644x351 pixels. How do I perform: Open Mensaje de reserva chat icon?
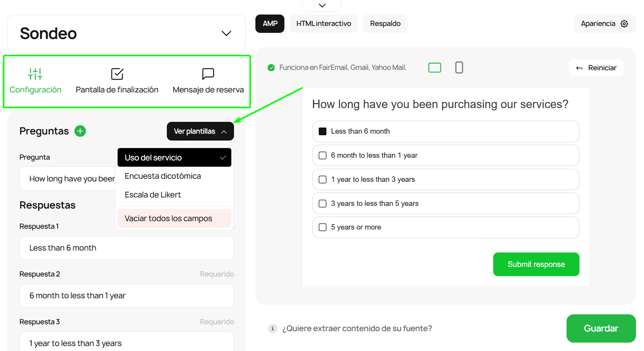click(208, 74)
